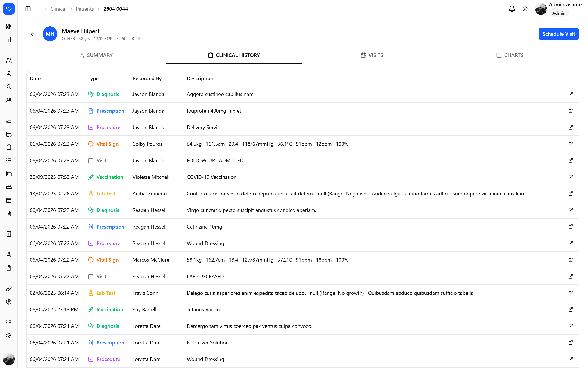This screenshot has width=588, height=368.
Task: Open the pill icon in sidebar
Action: (9, 289)
